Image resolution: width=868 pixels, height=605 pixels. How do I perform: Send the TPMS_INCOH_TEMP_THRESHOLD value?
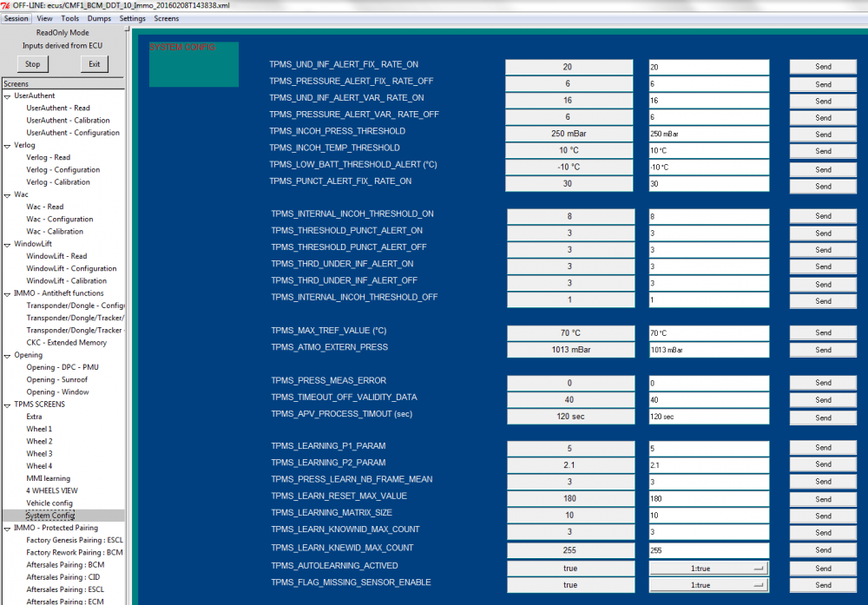coord(823,151)
